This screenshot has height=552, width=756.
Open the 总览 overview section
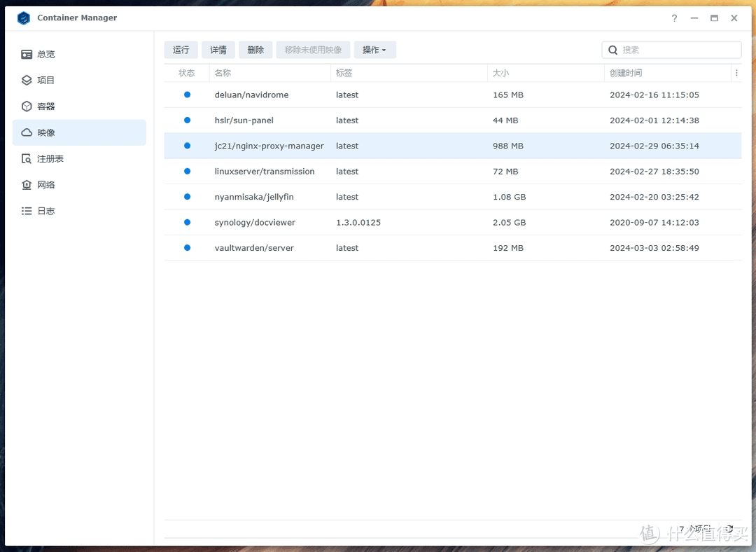click(79, 54)
